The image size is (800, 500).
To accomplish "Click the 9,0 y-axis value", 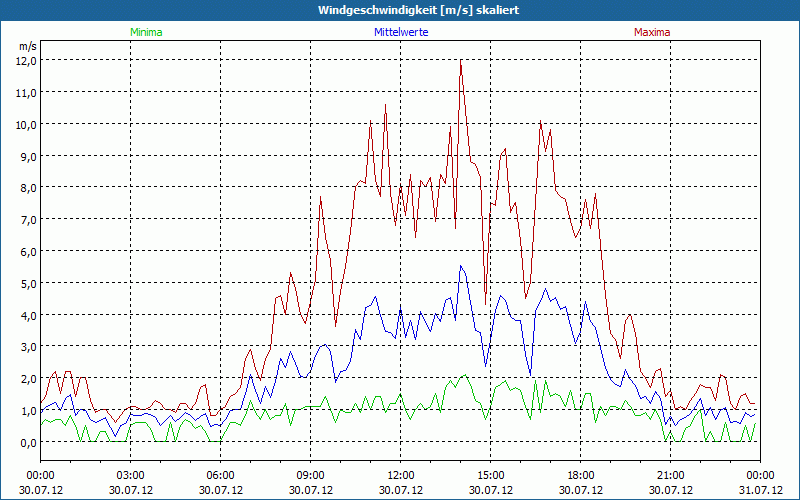I will point(29,156).
